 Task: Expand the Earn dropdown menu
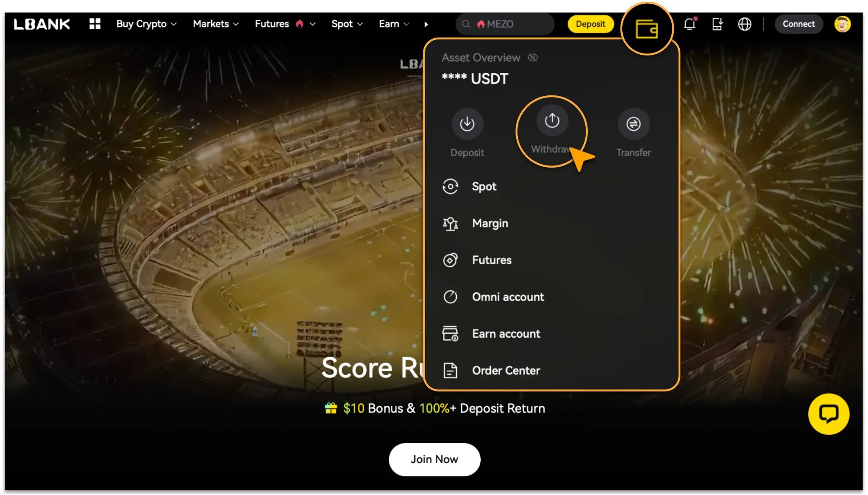394,24
